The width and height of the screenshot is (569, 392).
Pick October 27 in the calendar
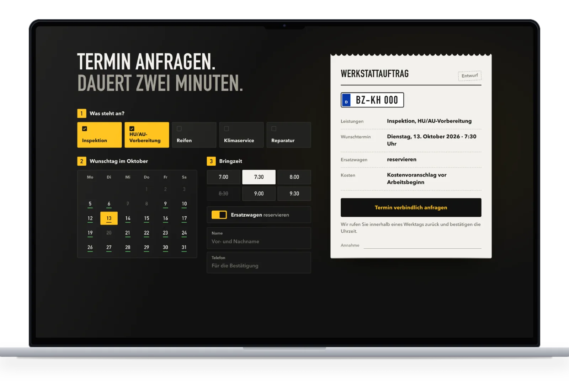click(x=109, y=248)
